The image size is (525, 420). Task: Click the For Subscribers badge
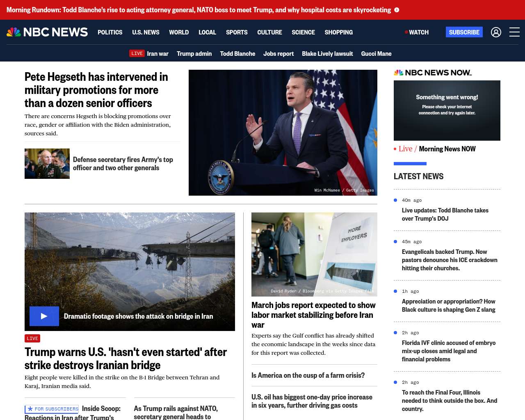click(x=52, y=409)
